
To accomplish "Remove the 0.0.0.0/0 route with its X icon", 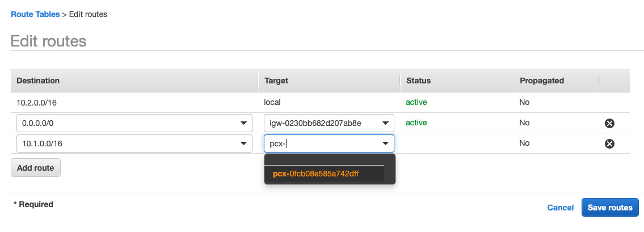I will tap(609, 123).
